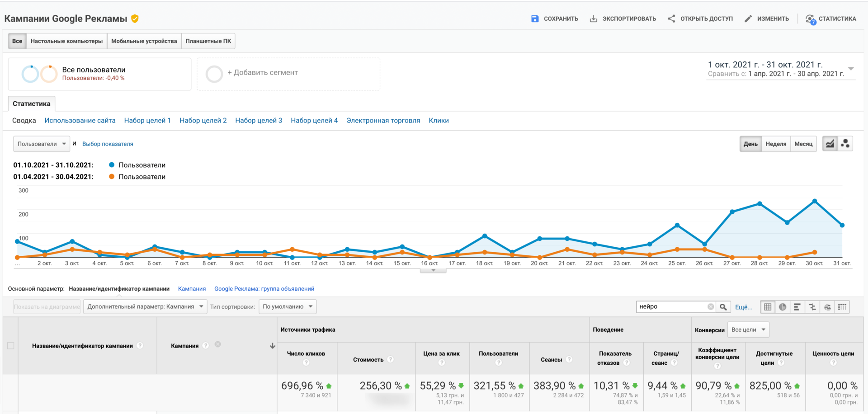Click the statistics insights icon

[x=811, y=19]
